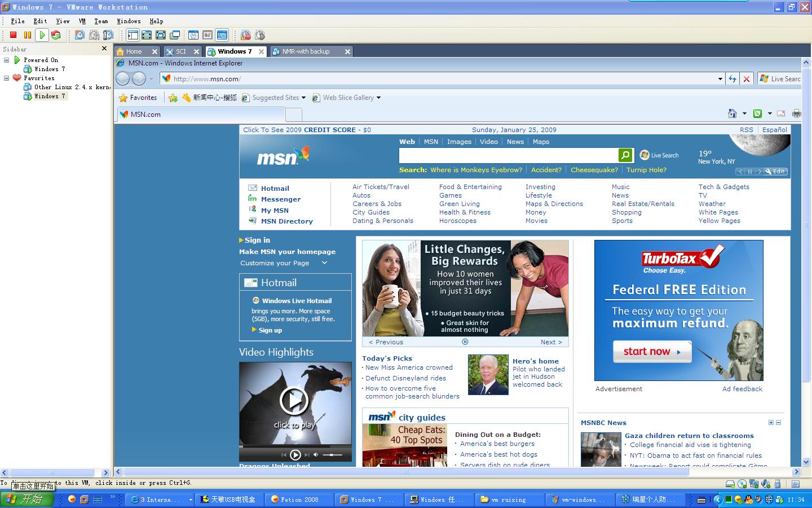This screenshot has width=812, height=508.
Task: Open the Suggested Sites dropdown
Action: tap(274, 98)
